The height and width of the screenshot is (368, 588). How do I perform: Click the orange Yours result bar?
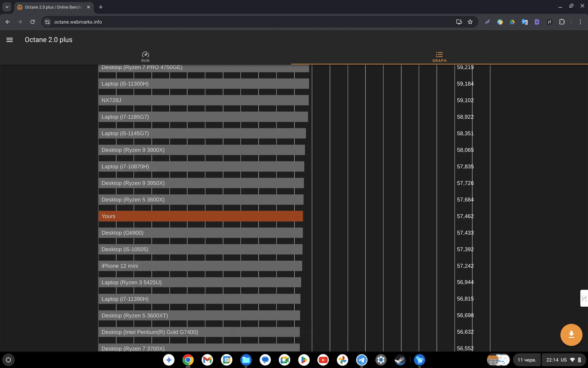coord(201,216)
